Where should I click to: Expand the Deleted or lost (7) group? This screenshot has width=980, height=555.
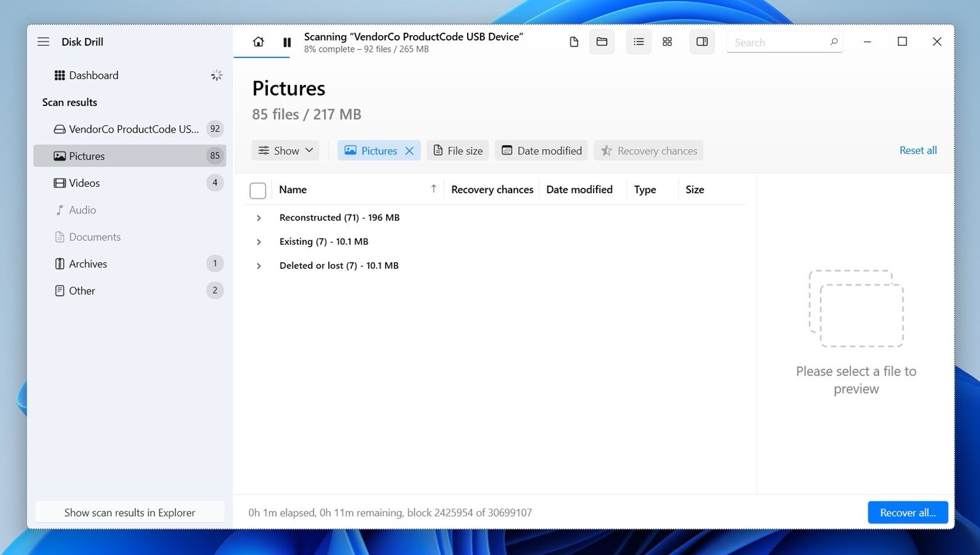coord(259,266)
